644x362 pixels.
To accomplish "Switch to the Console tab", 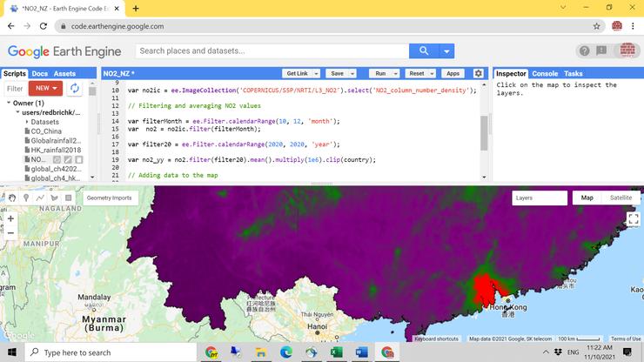I will pyautogui.click(x=545, y=74).
